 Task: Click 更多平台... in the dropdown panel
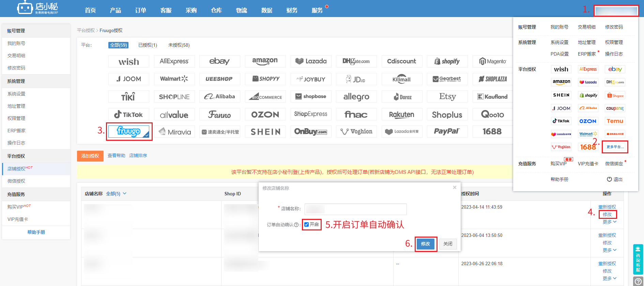pos(615,147)
